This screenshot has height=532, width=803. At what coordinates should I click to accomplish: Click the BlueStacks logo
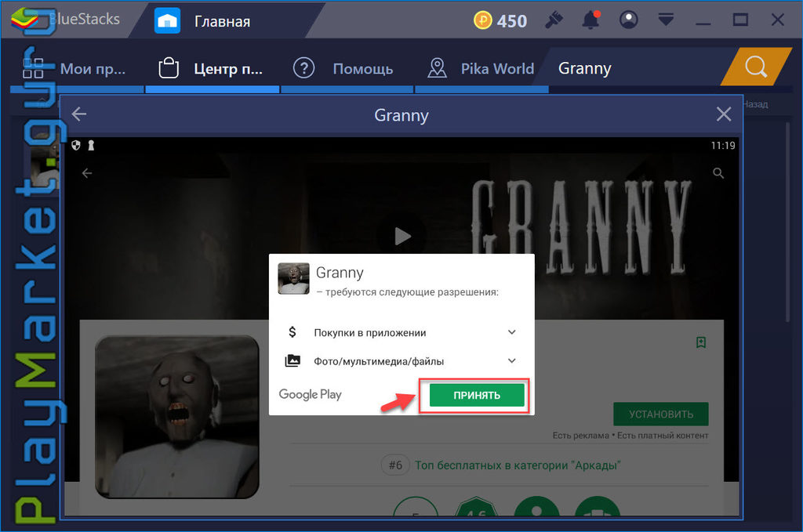pyautogui.click(x=24, y=20)
